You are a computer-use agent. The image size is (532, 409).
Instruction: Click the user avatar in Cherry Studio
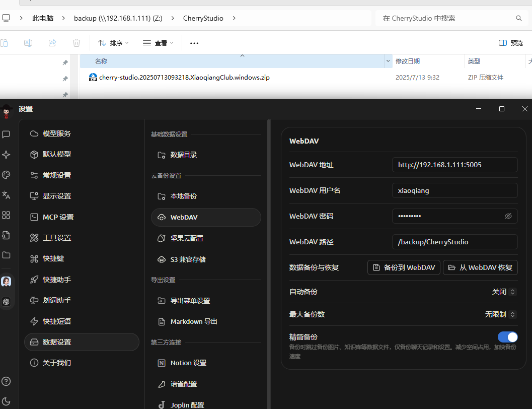(6, 111)
